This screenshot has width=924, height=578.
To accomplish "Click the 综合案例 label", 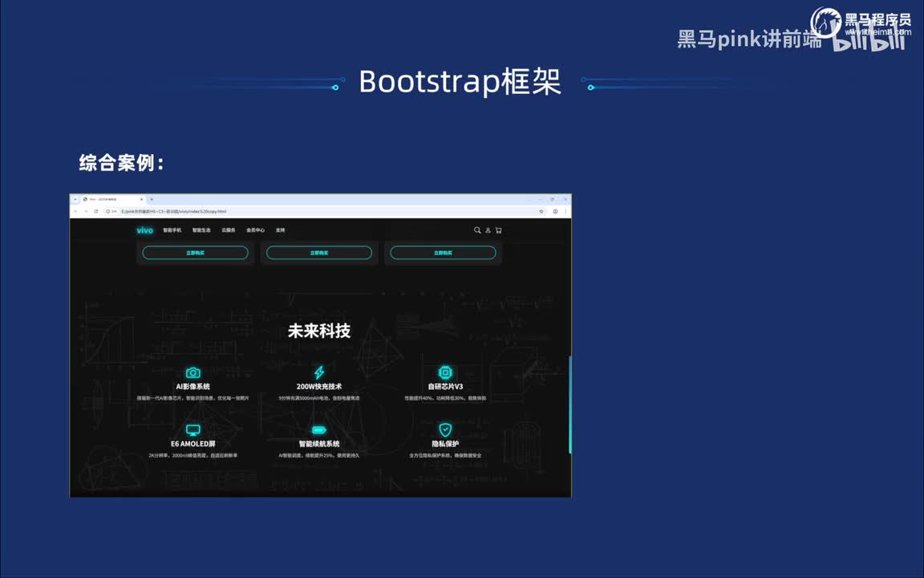I will (121, 163).
